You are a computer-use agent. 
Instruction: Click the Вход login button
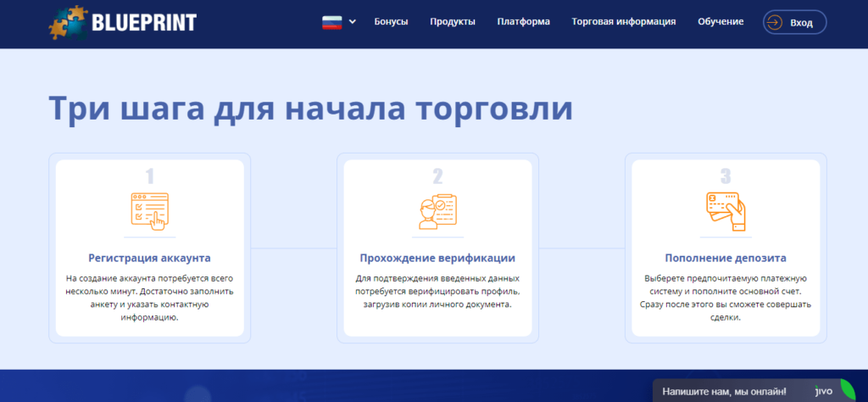[794, 23]
